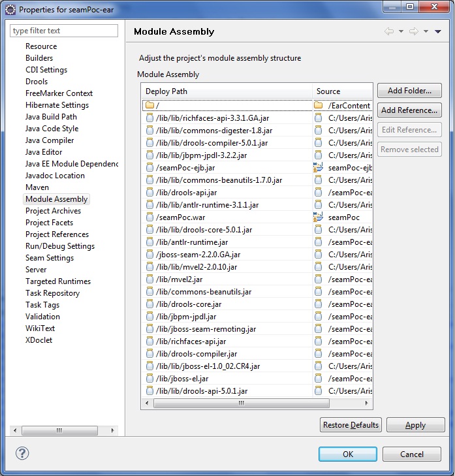Click jar icon for /seamPoc.war
This screenshot has width=455, height=476.
coord(149,217)
